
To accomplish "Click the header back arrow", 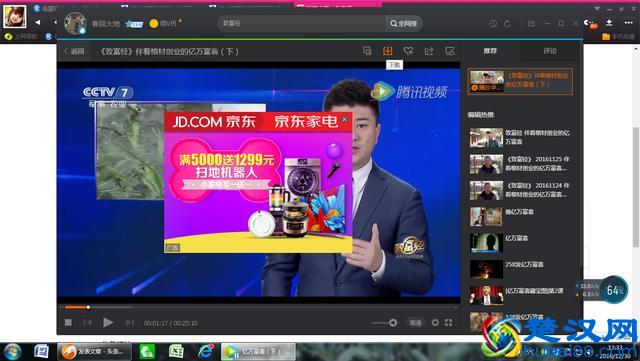I will (38, 22).
